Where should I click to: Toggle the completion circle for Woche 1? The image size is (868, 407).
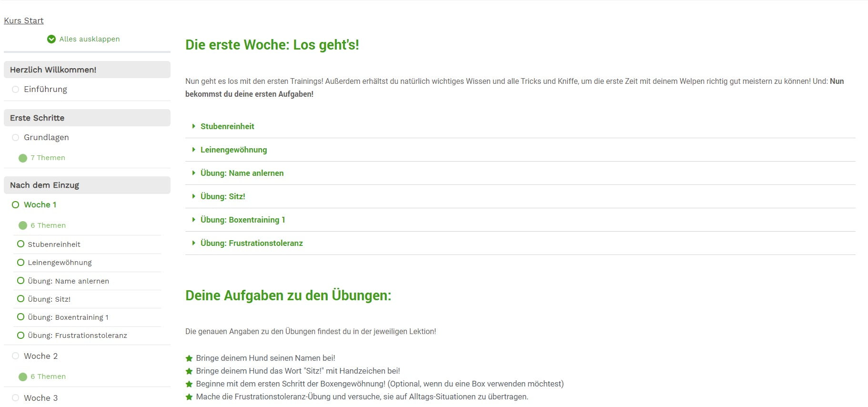click(x=16, y=205)
